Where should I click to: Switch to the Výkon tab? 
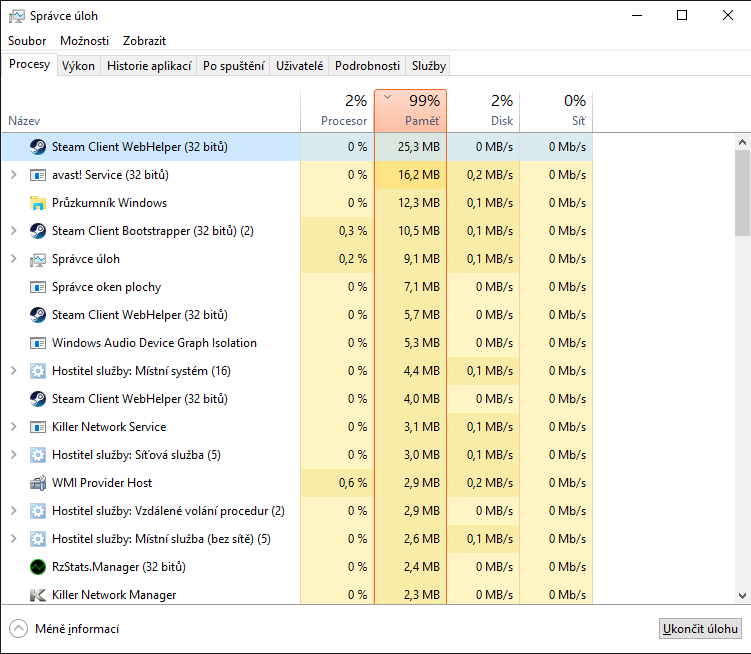coord(78,66)
